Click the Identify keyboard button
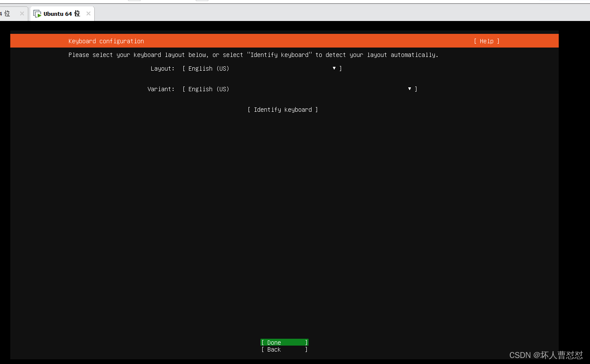 tap(283, 110)
